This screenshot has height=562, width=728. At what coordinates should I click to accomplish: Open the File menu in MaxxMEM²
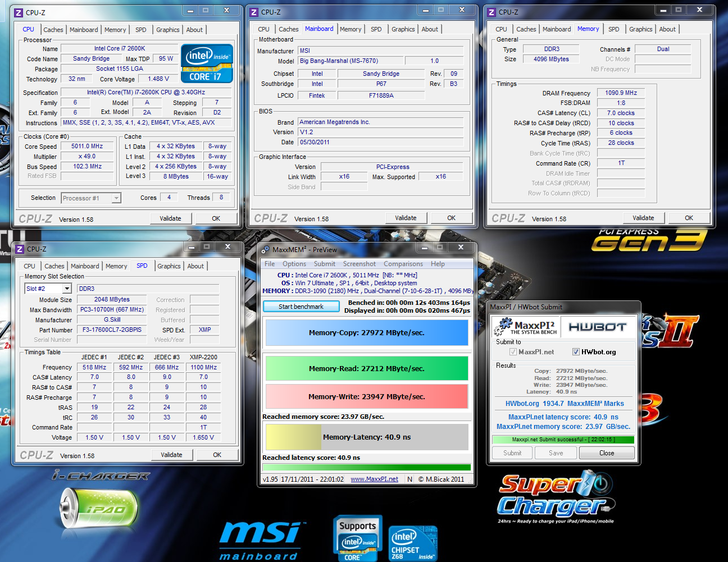click(x=270, y=264)
